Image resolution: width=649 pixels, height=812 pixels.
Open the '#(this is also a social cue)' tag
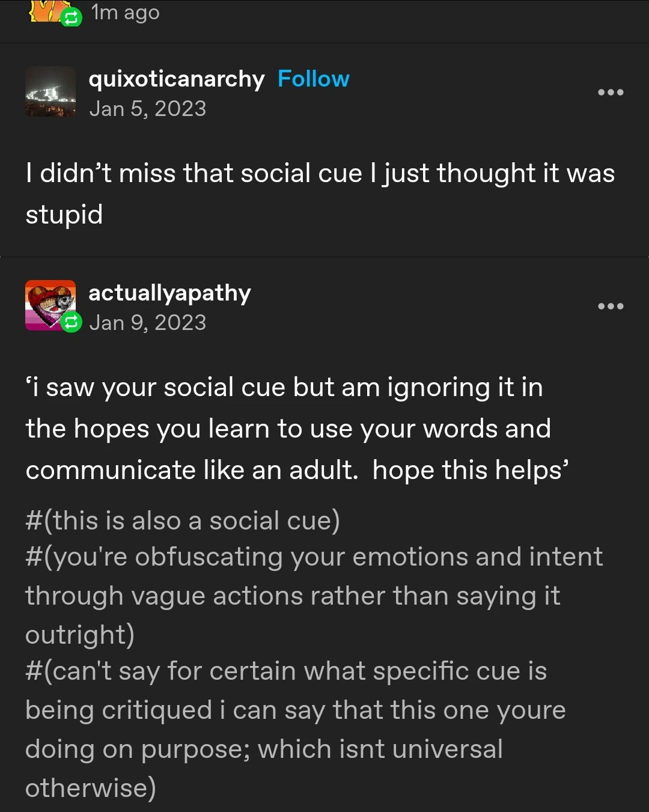click(x=183, y=520)
